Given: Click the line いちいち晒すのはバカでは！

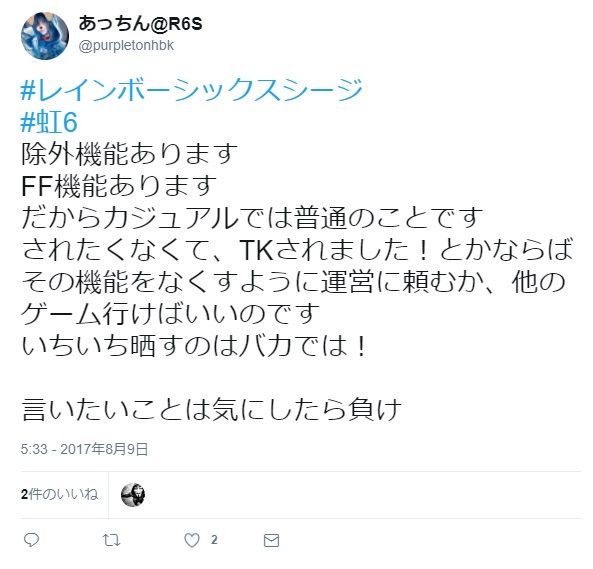Looking at the screenshot, I should (x=194, y=346).
